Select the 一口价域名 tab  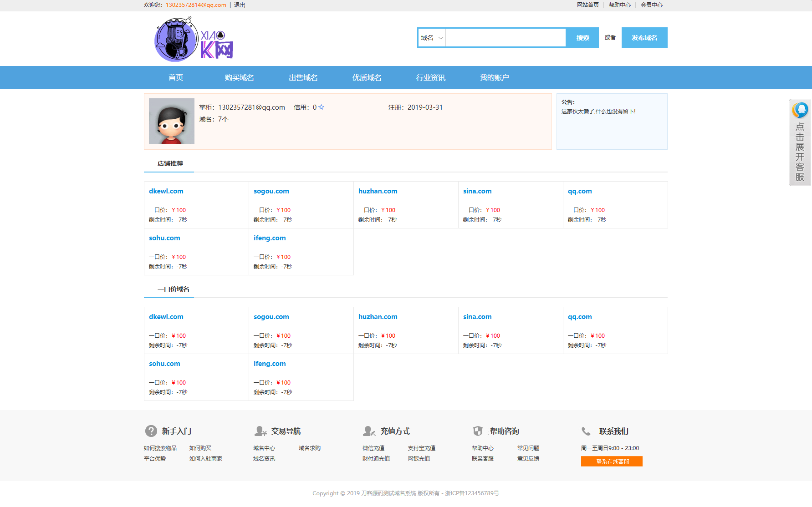tap(173, 289)
